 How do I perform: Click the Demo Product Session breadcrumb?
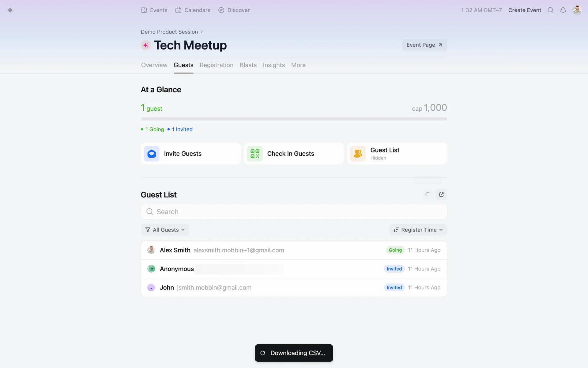(169, 32)
